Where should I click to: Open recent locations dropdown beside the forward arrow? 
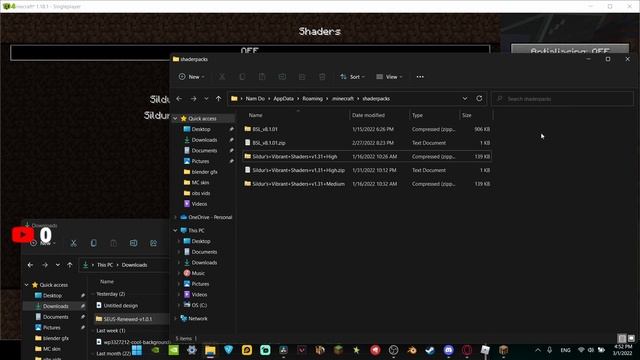pyautogui.click(x=206, y=99)
